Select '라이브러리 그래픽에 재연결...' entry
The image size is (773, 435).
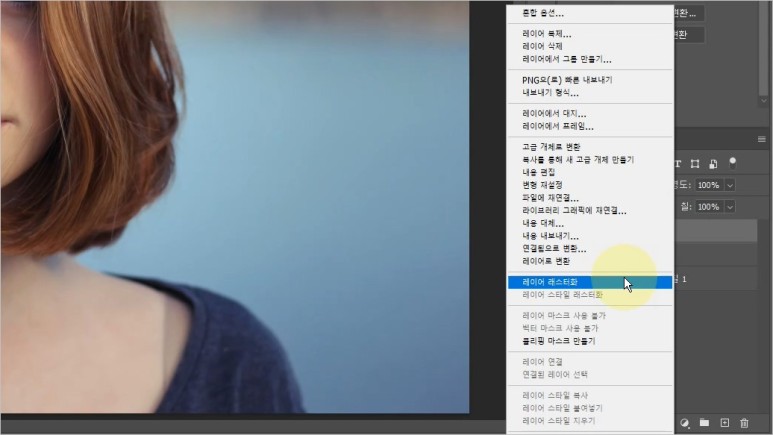click(x=574, y=211)
